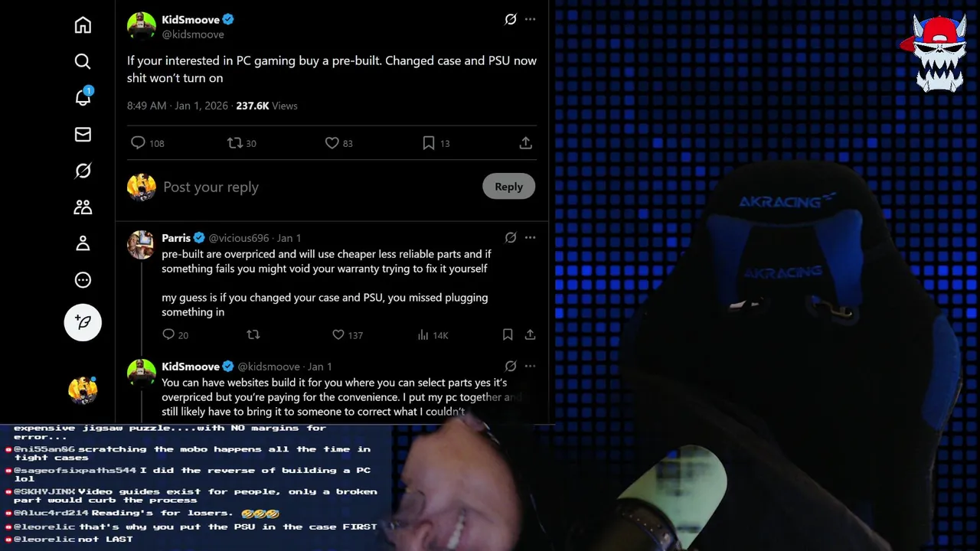Open Grok icon in left sidebar
The image size is (980, 551).
click(83, 171)
